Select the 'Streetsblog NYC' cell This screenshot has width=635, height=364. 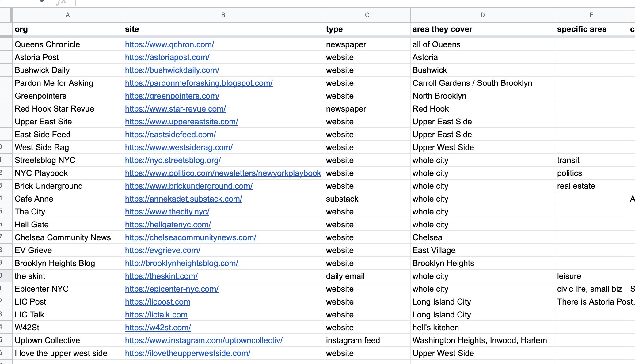click(x=68, y=160)
